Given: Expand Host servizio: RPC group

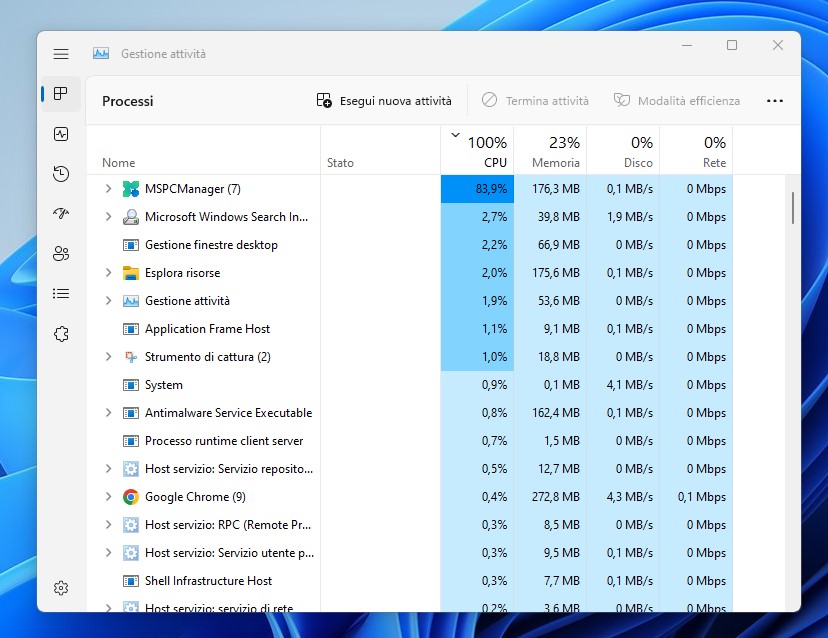Looking at the screenshot, I should click(x=108, y=524).
